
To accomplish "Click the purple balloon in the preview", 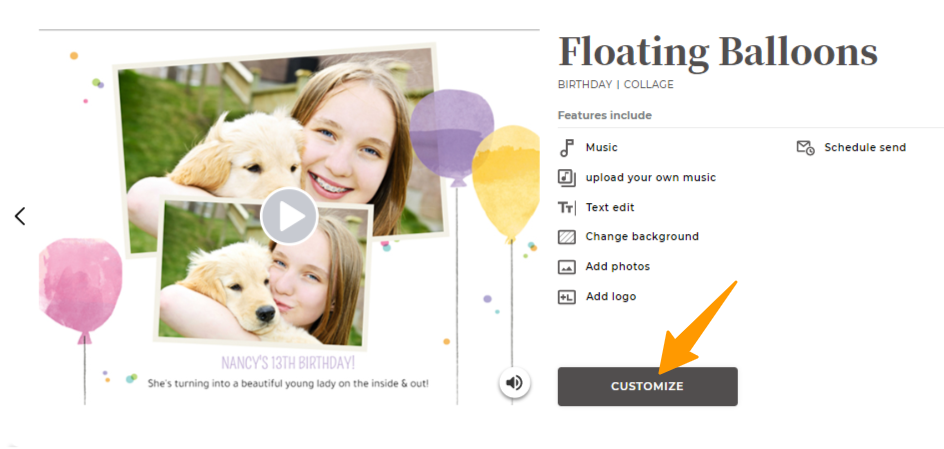I will tap(452, 135).
